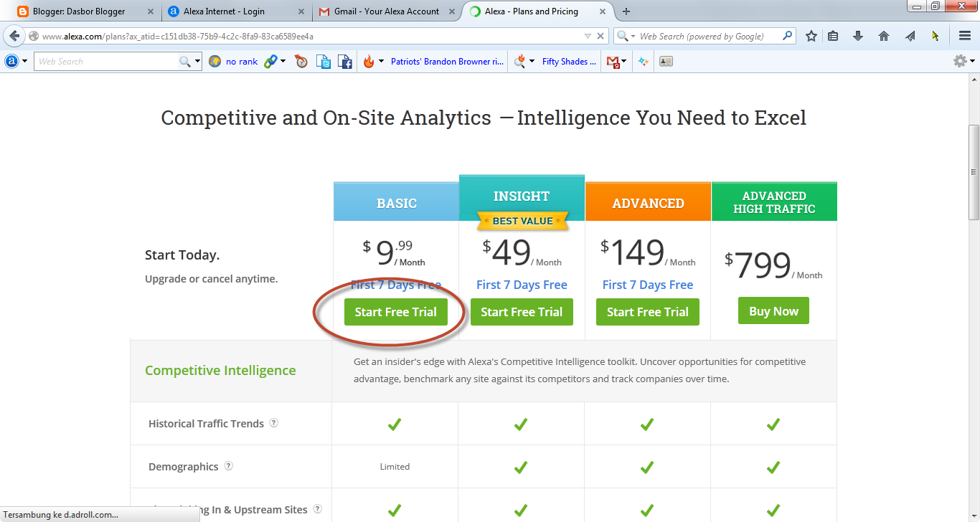Viewport: 980px width, 522px height.
Task: Click the 'no rank' link
Action: [x=242, y=62]
